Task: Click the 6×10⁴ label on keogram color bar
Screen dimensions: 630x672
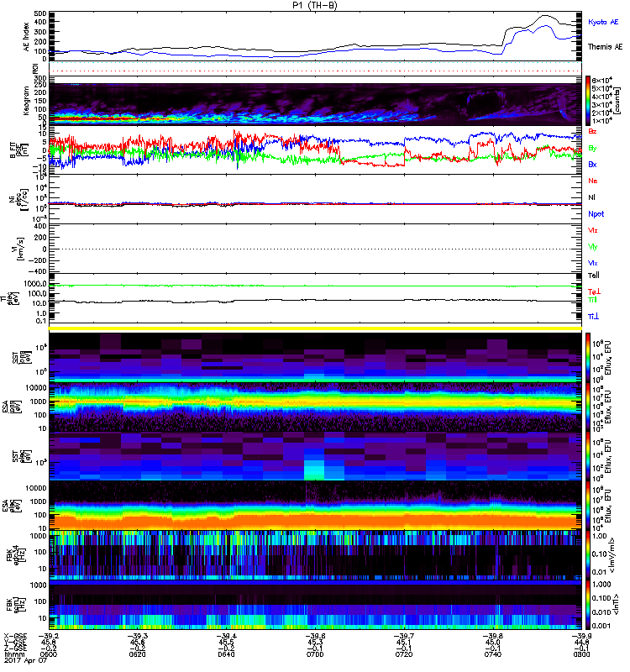Action: click(x=601, y=81)
